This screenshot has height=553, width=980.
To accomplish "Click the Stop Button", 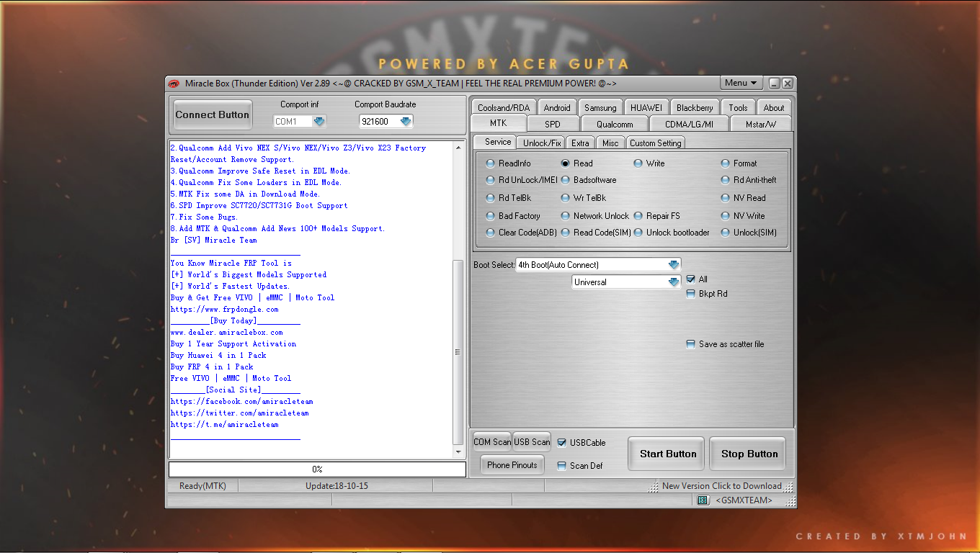I will [x=749, y=454].
